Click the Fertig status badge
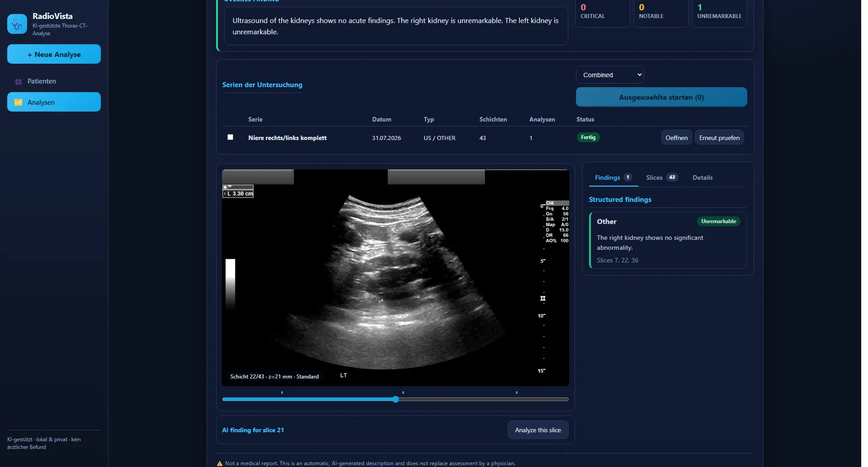The image size is (868, 467). point(588,137)
